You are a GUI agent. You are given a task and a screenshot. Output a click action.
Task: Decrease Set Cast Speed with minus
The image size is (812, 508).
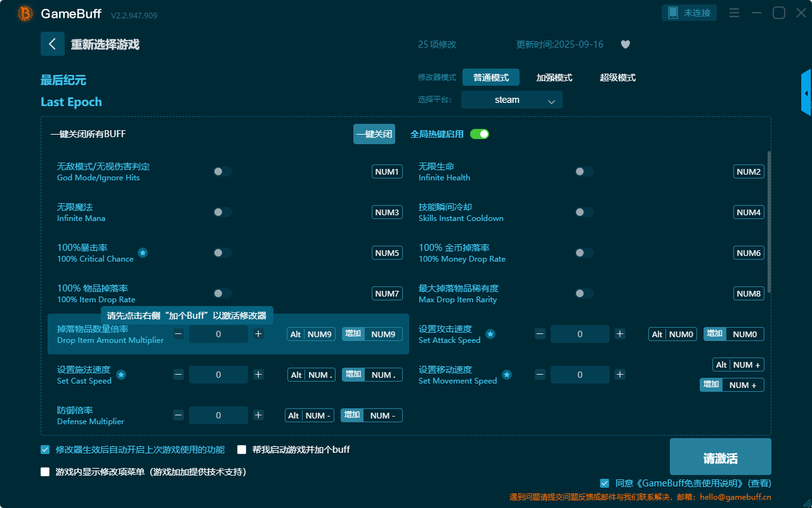click(x=178, y=375)
